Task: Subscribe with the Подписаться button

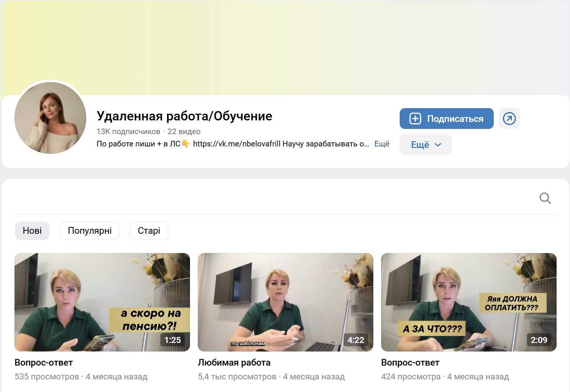Action: pyautogui.click(x=447, y=119)
